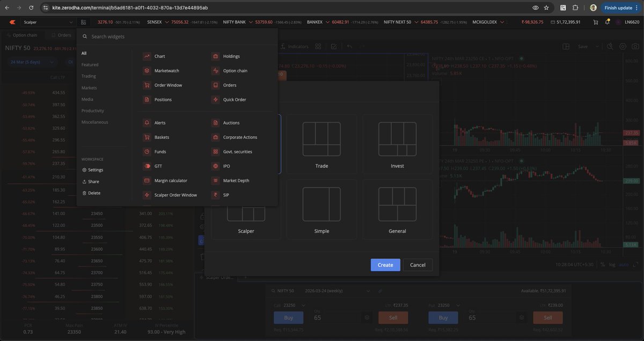Open the Orders widget from widget list

[x=224, y=85]
